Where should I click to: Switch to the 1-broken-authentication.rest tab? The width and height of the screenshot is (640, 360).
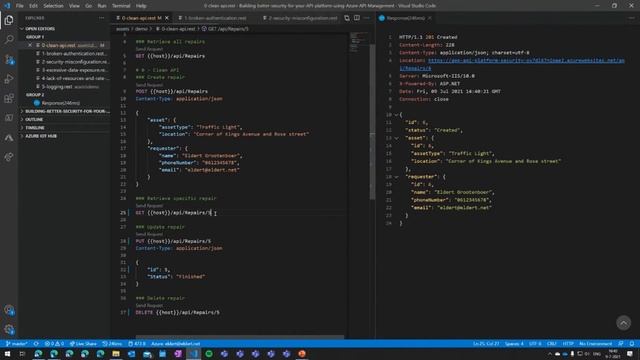click(x=215, y=18)
